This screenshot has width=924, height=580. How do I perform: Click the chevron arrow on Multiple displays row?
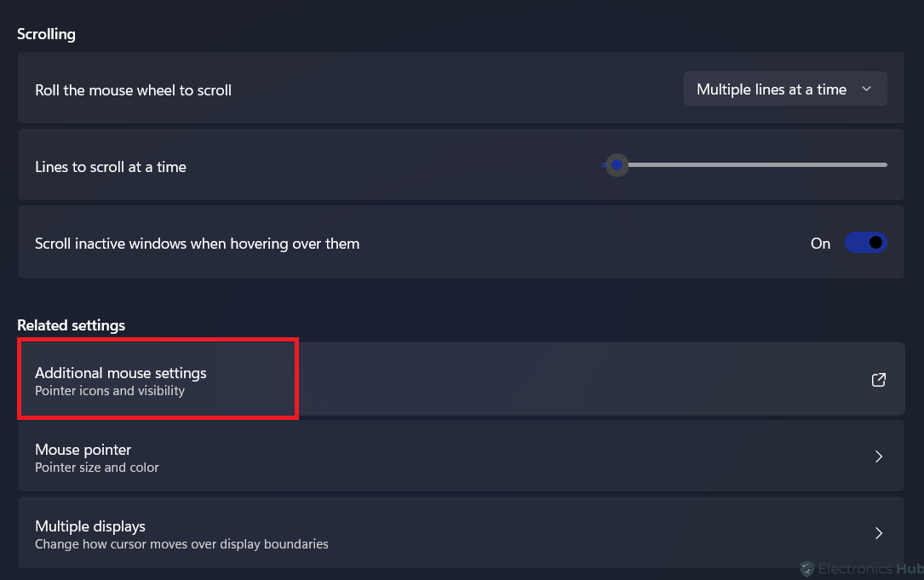(878, 533)
